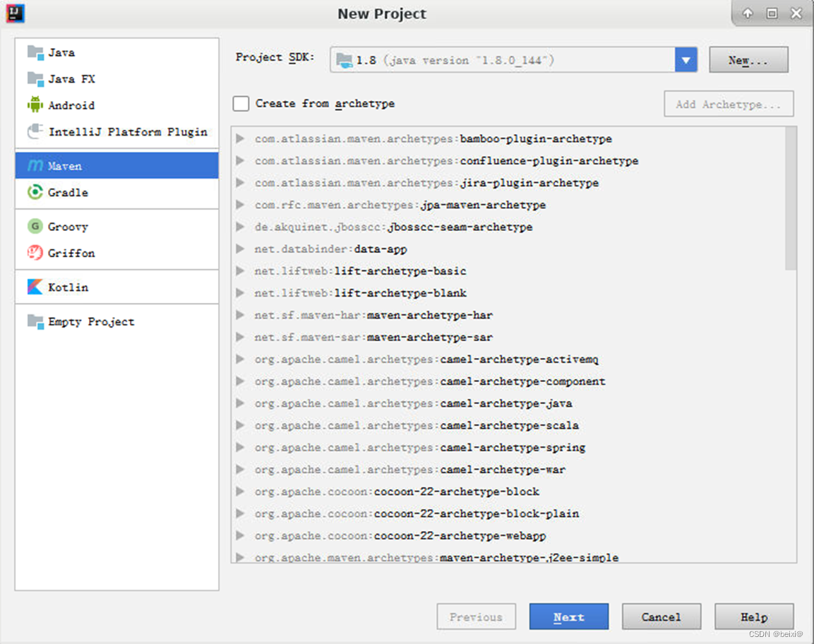Click the archetype list vertical scrollbar

pos(790,198)
